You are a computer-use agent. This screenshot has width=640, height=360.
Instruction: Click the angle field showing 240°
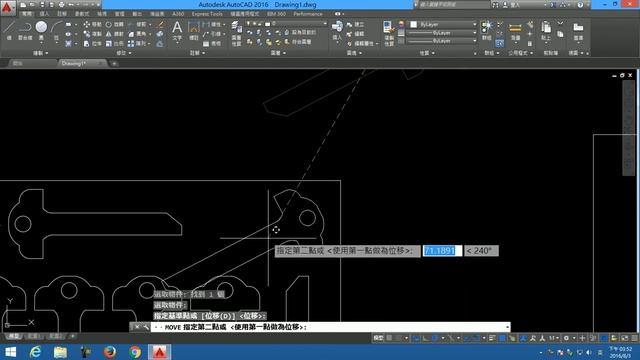tap(481, 251)
